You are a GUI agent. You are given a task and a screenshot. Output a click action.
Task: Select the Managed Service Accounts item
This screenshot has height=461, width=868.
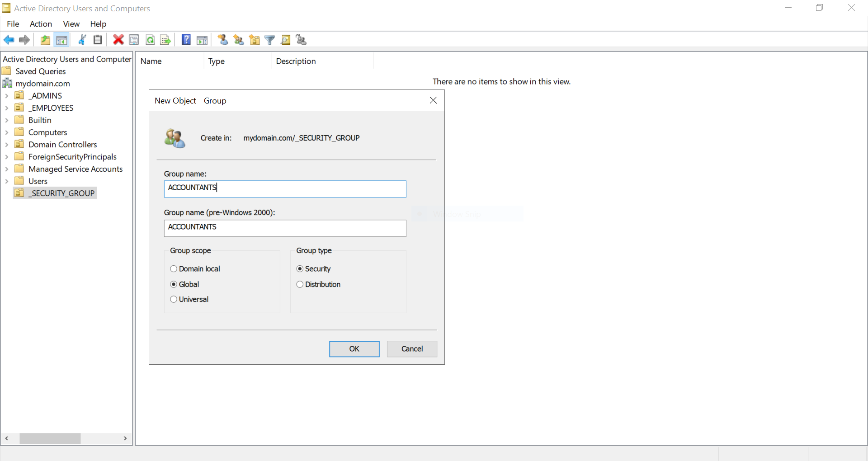[75, 169]
